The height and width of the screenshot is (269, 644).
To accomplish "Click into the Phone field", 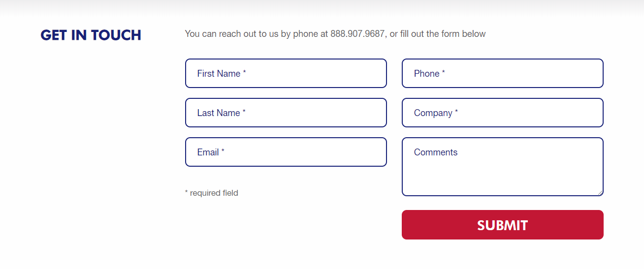I will click(x=502, y=73).
